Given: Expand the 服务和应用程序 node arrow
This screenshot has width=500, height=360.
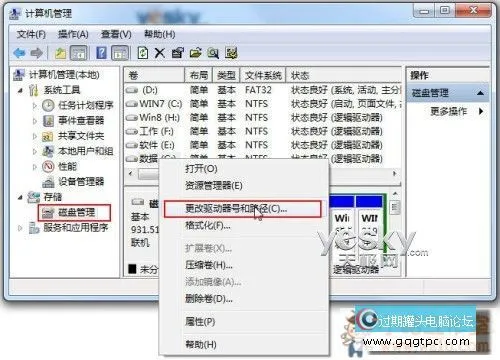Looking at the screenshot, I should coord(20,228).
